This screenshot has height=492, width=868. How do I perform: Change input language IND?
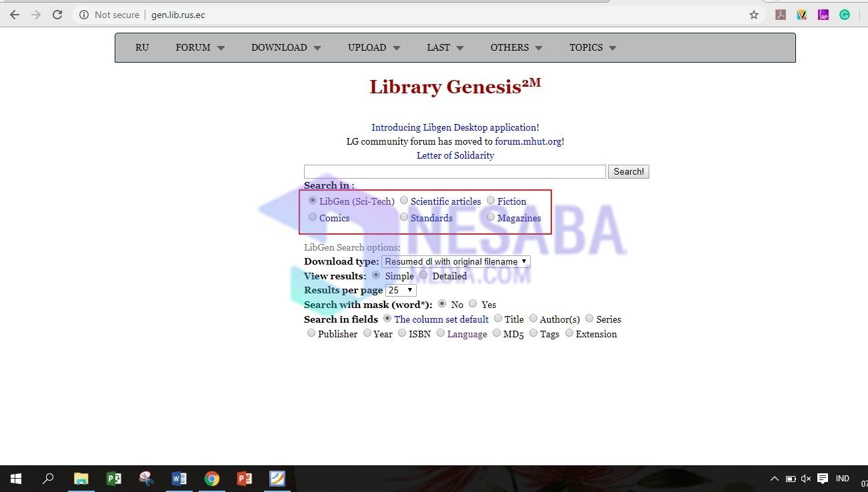pos(843,479)
